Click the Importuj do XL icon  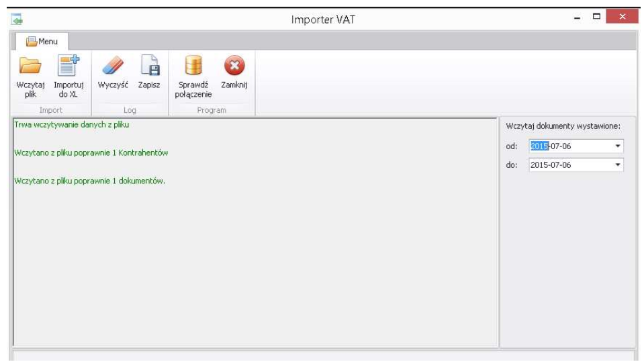click(68, 66)
